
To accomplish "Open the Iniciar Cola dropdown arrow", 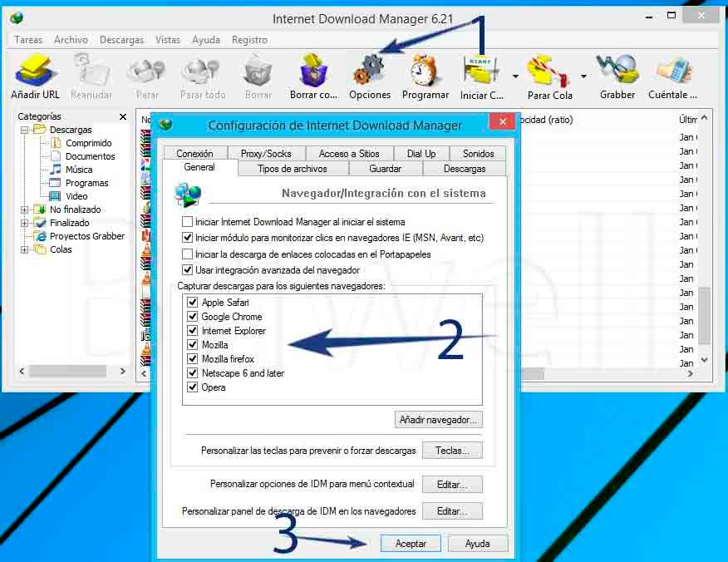I will tap(515, 76).
